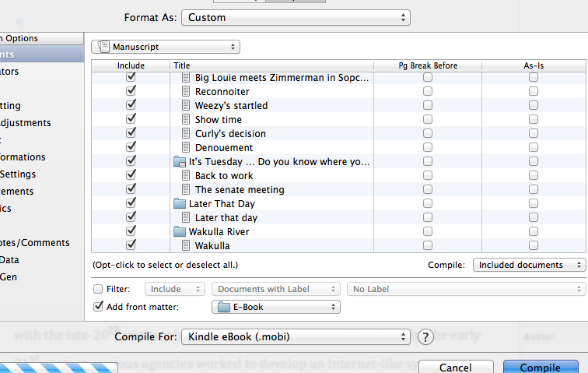Screen dimensions: 588x373
Task: Enable Pg Break Before for Curly's decision
Action: (428, 133)
